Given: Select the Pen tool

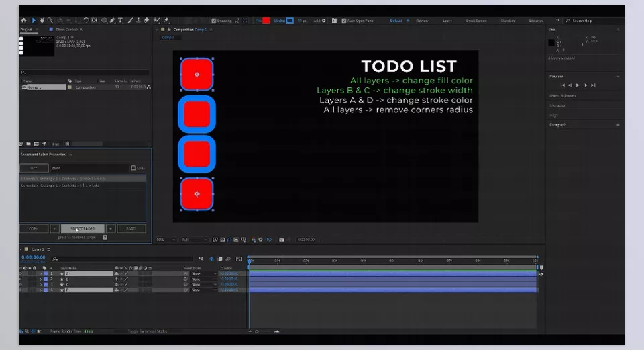Looking at the screenshot, I should click(113, 21).
